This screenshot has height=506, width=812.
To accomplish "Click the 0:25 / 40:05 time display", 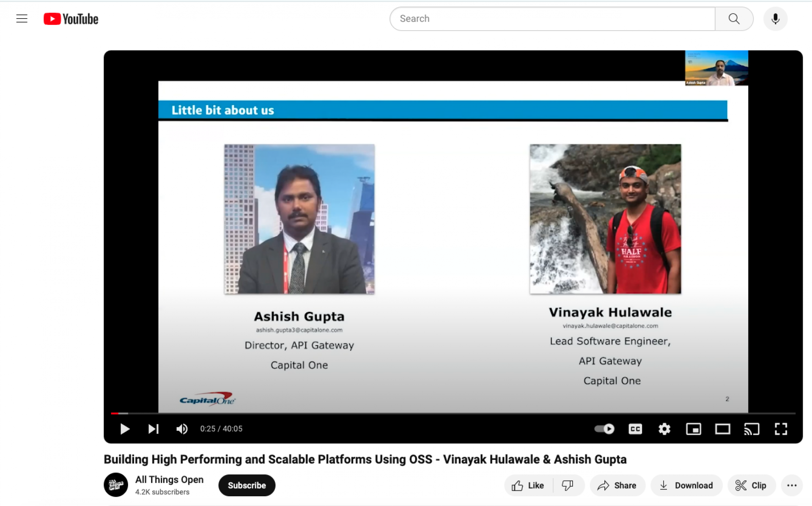I will click(221, 429).
